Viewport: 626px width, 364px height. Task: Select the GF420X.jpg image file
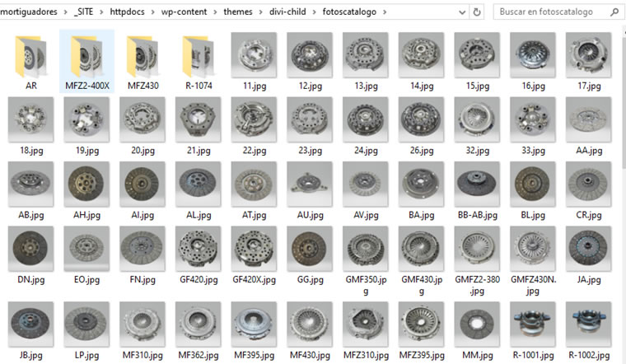click(x=255, y=255)
